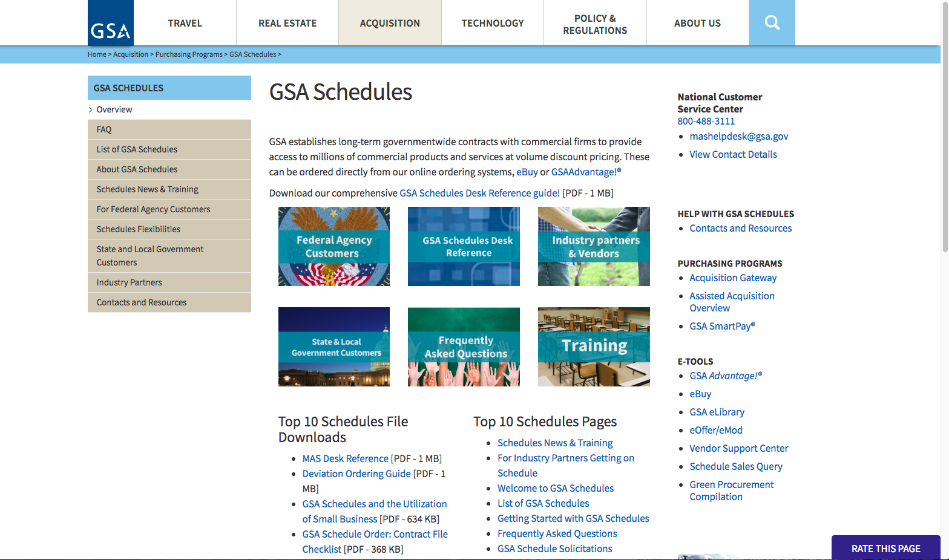
Task: Download MAS Desk Reference PDF
Action: click(x=346, y=459)
